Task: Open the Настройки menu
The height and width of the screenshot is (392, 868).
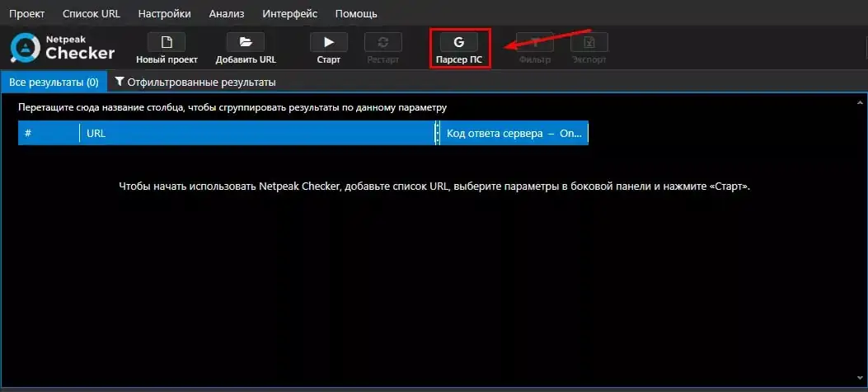Action: click(x=164, y=13)
